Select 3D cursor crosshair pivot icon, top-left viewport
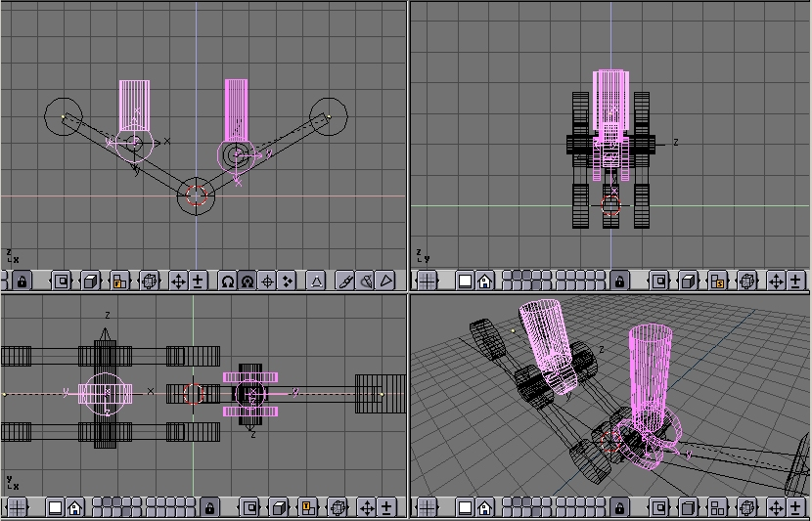The height and width of the screenshot is (521, 812). (267, 281)
